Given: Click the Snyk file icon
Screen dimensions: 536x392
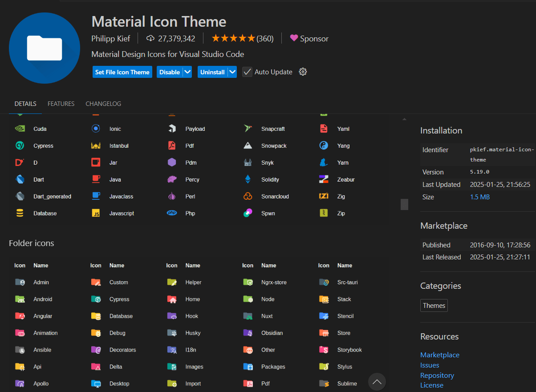Looking at the screenshot, I should pyautogui.click(x=248, y=162).
